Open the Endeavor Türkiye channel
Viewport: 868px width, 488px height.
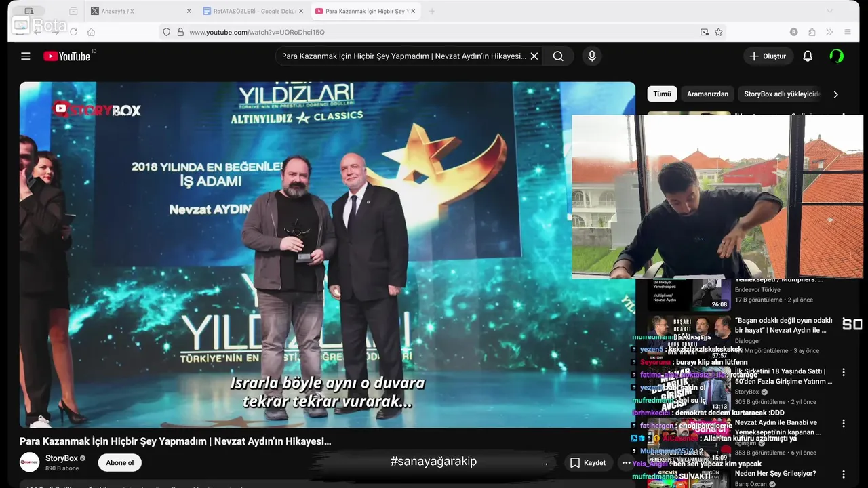click(757, 289)
